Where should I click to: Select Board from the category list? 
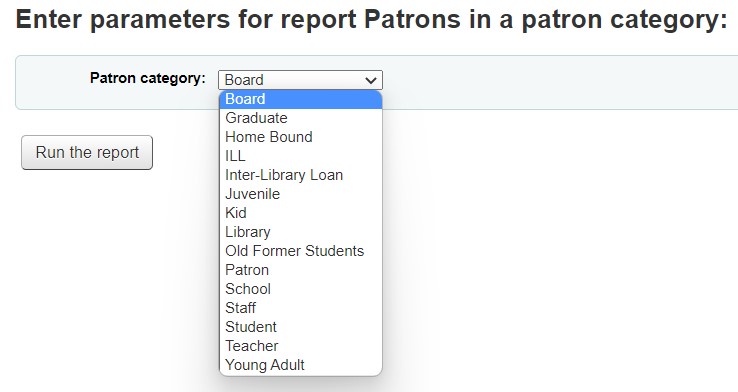(301, 99)
